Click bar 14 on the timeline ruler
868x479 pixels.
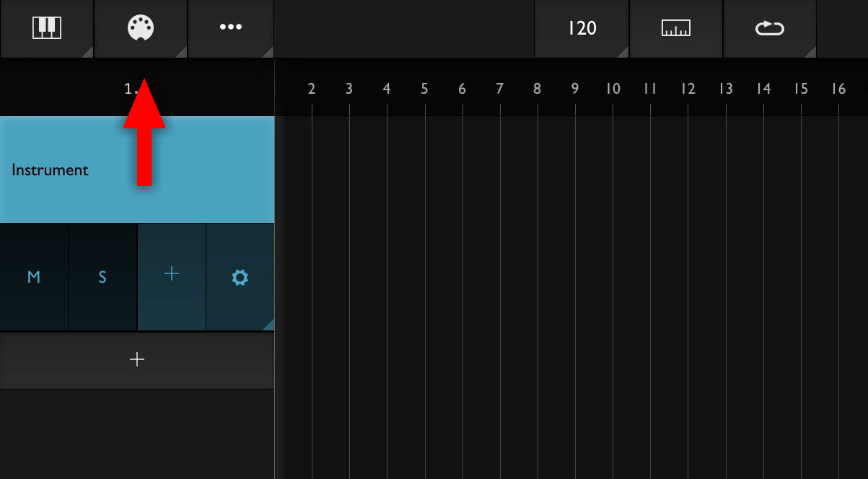[x=763, y=89]
